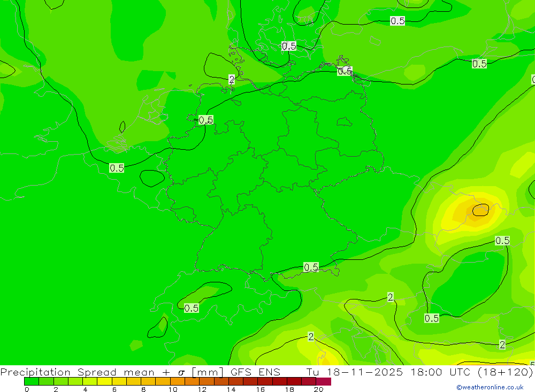
Task: Click the orange legend swatch directly above label 10
Action: tap(178, 381)
